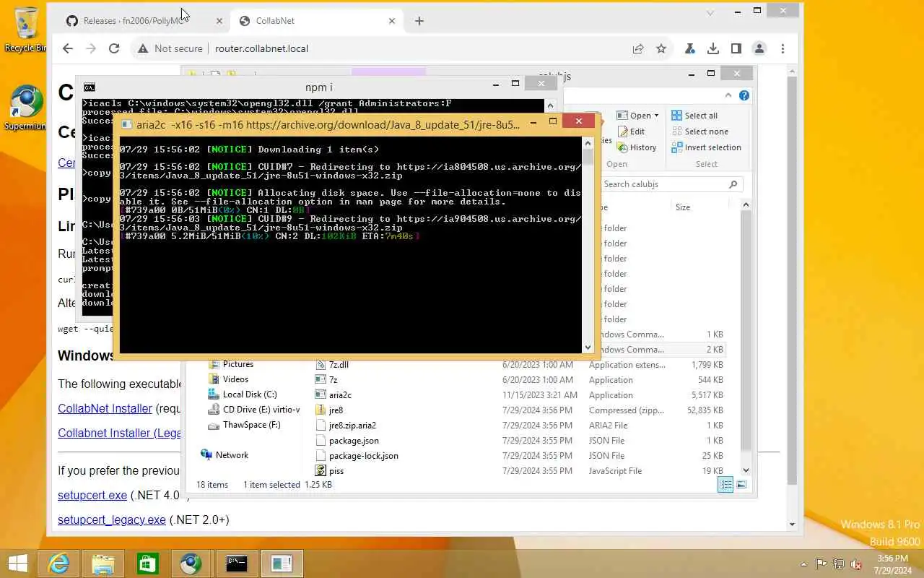Screen dimensions: 924x578
Task: Expand the Open button dropdown in Explorer
Action: (x=656, y=116)
